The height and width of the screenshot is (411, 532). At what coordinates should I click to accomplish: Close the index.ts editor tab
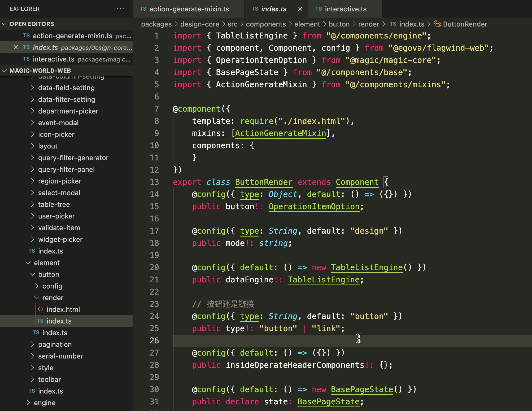(x=300, y=9)
